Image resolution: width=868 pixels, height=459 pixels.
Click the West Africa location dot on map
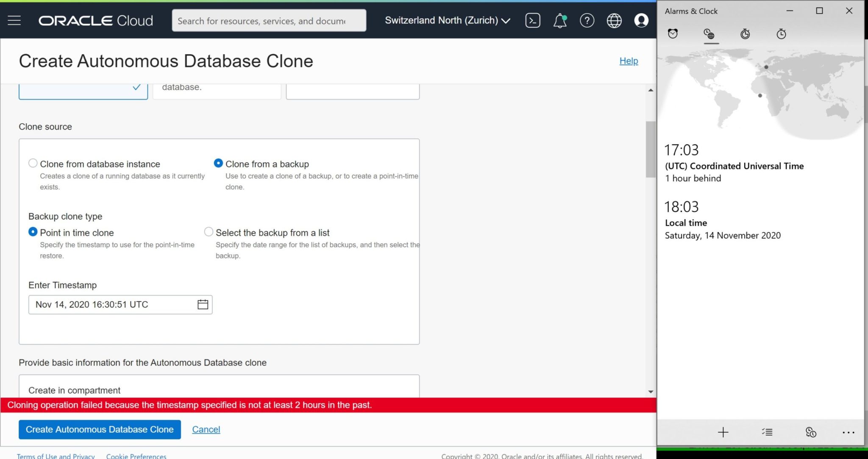click(760, 95)
